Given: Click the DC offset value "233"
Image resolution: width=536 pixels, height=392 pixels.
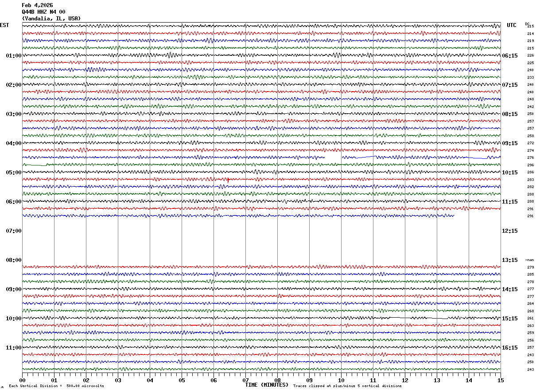Looking at the screenshot, I should point(530,77).
